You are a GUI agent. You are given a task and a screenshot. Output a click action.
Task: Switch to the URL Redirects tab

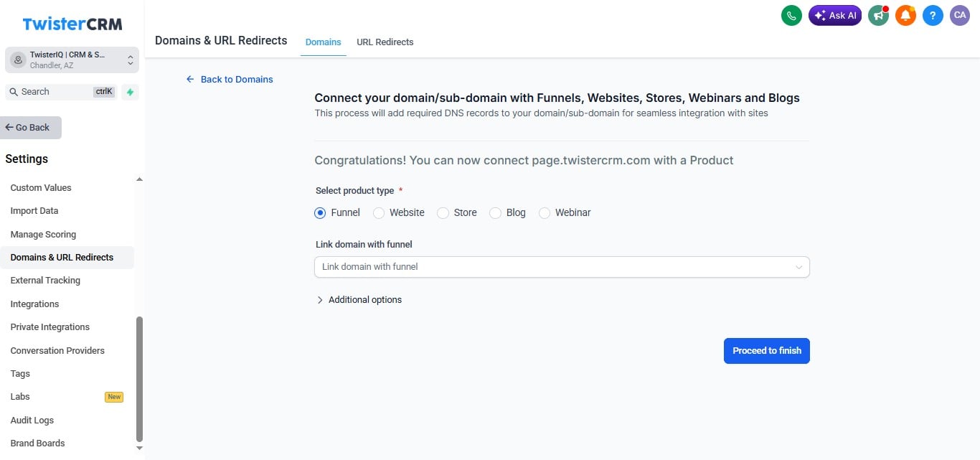tap(385, 42)
